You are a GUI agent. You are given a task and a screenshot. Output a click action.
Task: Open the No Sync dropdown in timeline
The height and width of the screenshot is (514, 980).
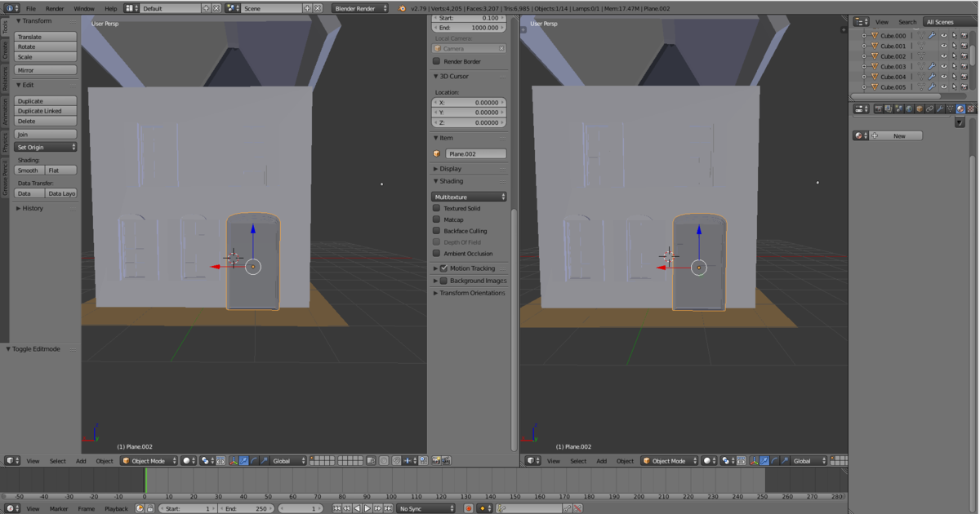tap(425, 508)
